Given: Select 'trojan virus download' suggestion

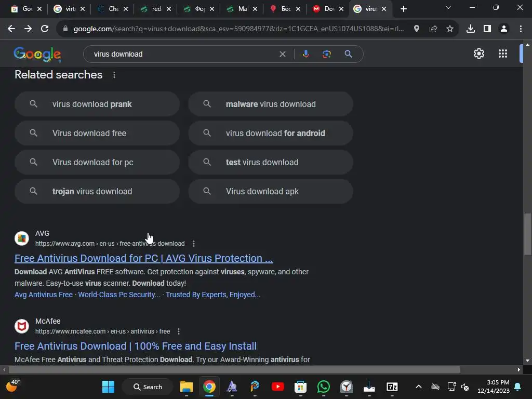Looking at the screenshot, I should (97, 191).
